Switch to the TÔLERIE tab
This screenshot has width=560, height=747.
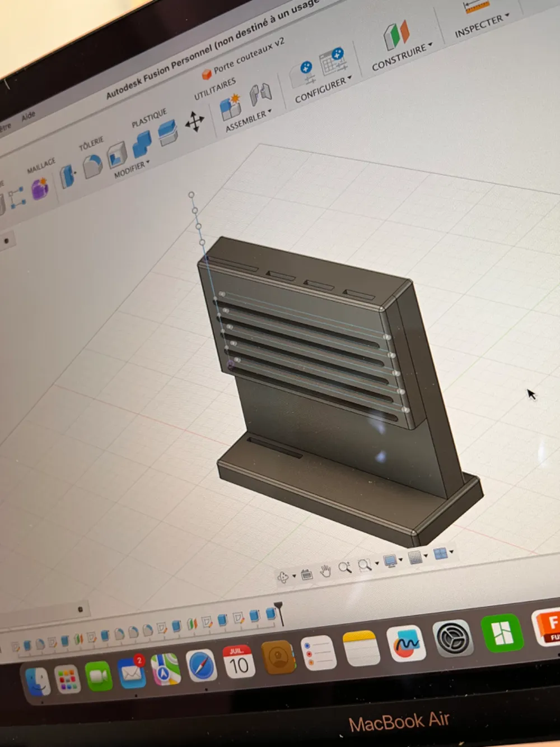tap(91, 143)
